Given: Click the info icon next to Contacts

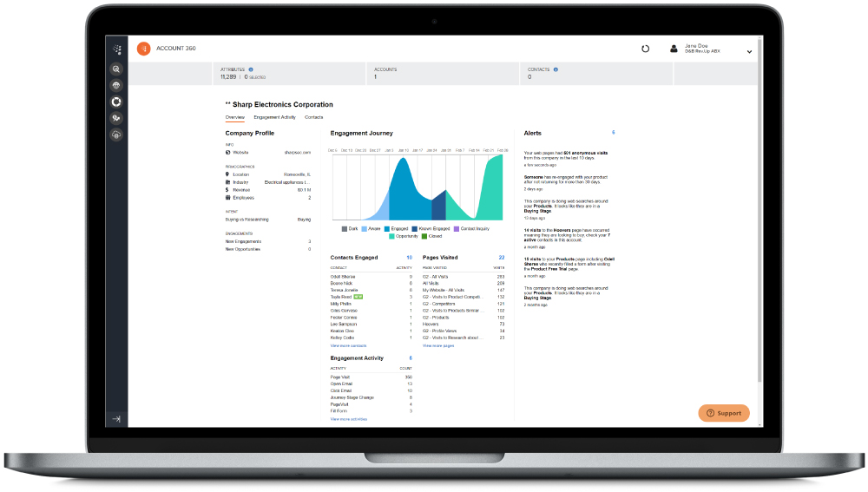Looking at the screenshot, I should coord(556,69).
